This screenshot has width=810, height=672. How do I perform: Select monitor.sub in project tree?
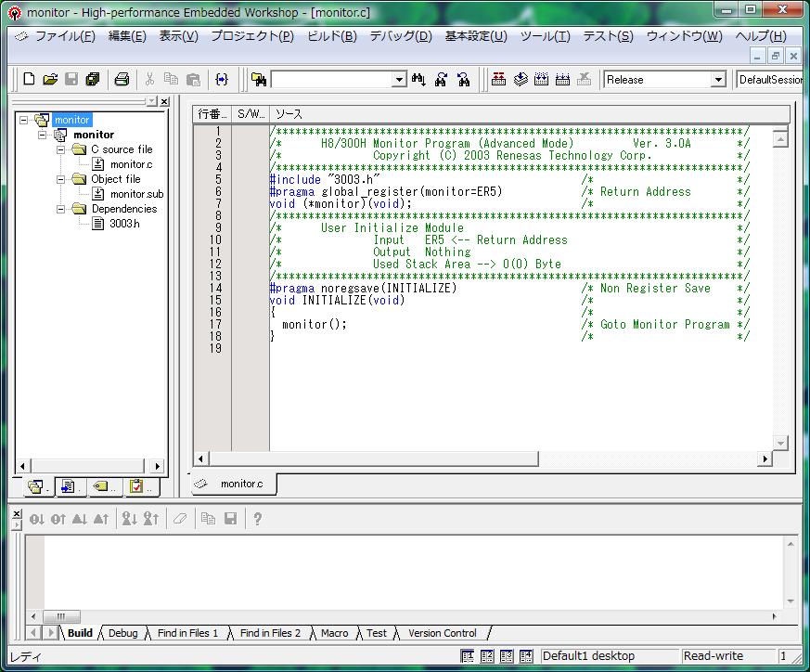pos(136,194)
